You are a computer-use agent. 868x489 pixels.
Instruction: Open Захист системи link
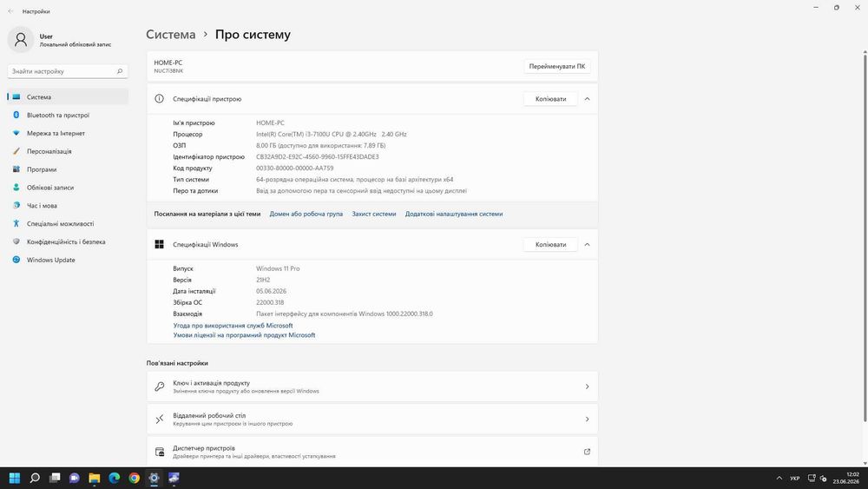coord(373,214)
